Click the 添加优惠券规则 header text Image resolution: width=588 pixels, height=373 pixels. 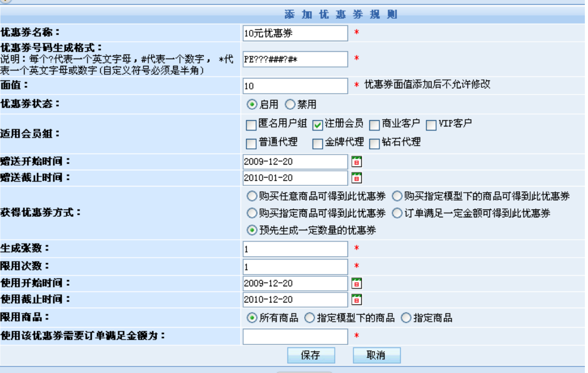click(341, 15)
